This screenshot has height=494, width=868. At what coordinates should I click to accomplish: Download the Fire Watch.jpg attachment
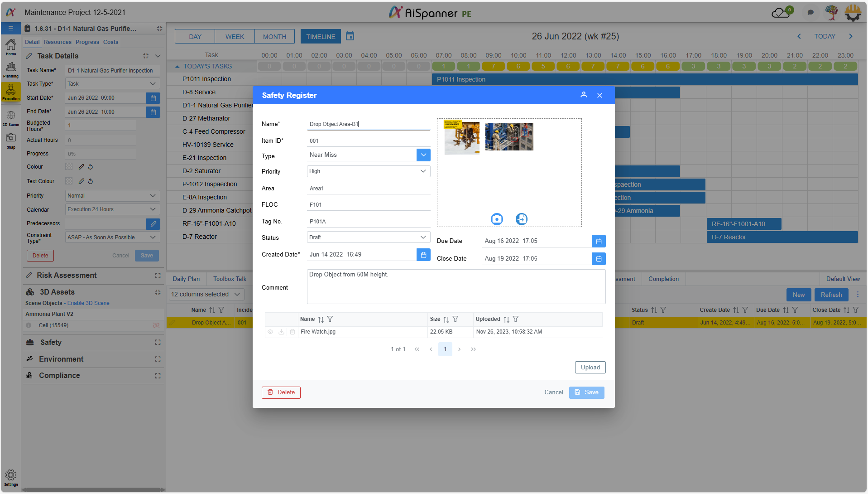[281, 332]
